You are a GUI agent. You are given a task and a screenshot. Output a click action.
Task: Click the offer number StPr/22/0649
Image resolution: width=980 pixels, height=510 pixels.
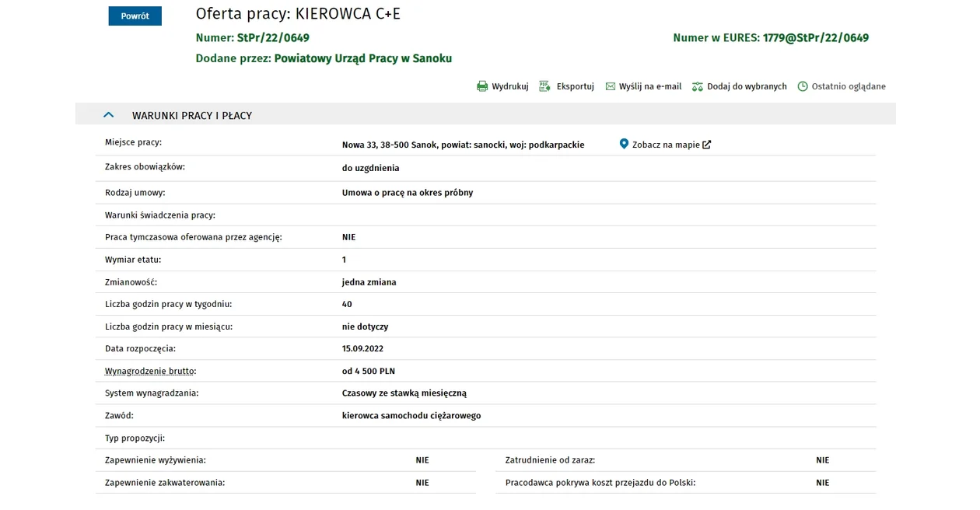[x=273, y=37]
